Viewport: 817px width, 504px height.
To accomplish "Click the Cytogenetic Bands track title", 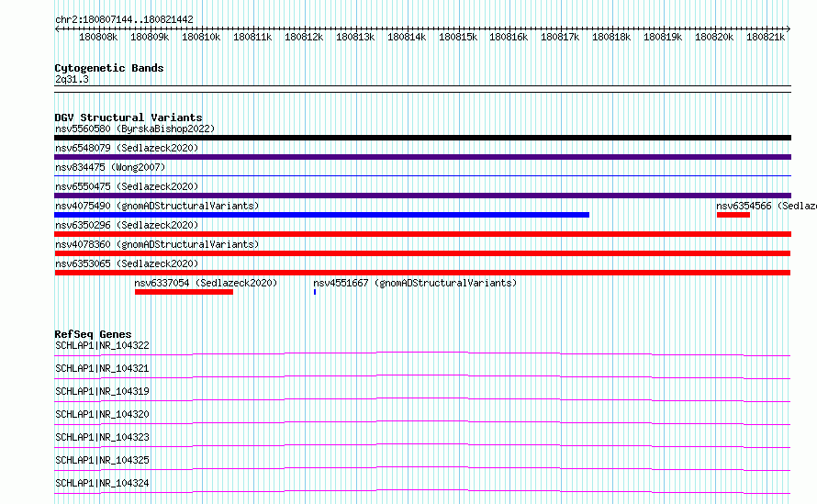I will (x=109, y=68).
